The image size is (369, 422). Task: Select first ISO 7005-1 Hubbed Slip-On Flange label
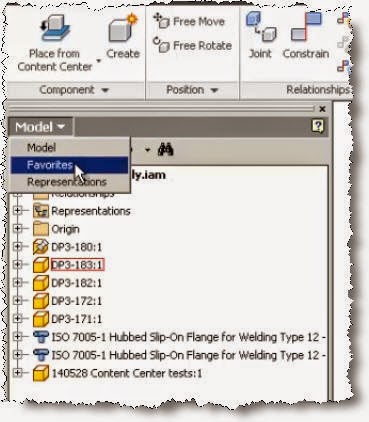tap(188, 337)
